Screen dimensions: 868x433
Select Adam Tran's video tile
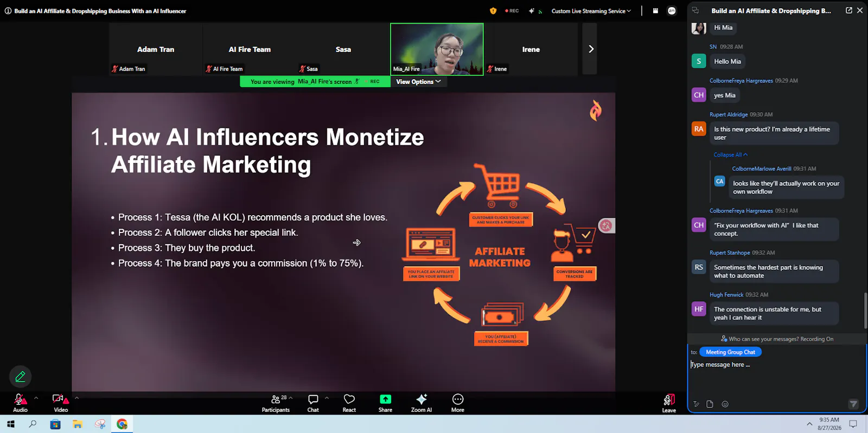(x=156, y=49)
